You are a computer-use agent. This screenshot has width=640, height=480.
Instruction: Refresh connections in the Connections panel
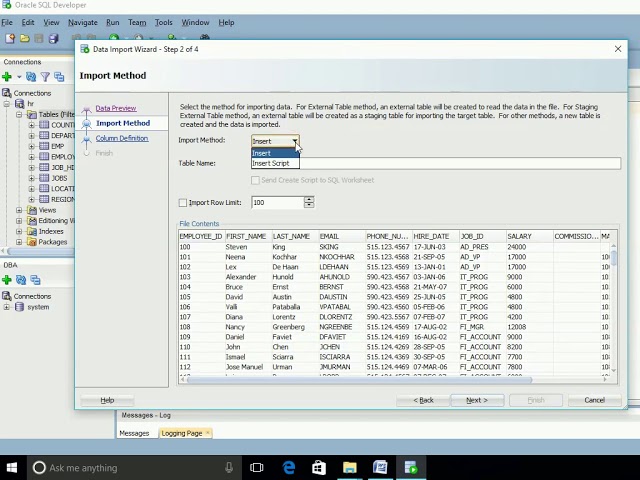(x=31, y=76)
